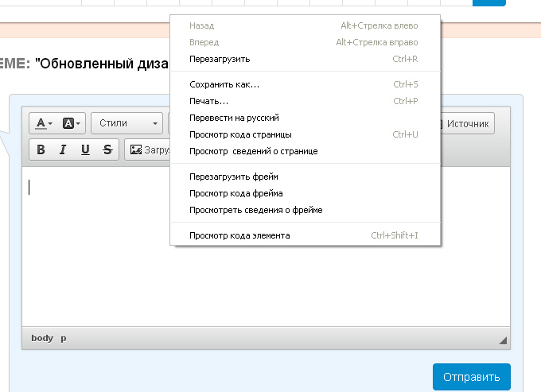Viewport: 541px width, 392px height.
Task: Select Сохранить как... menu entry
Action: click(x=224, y=84)
